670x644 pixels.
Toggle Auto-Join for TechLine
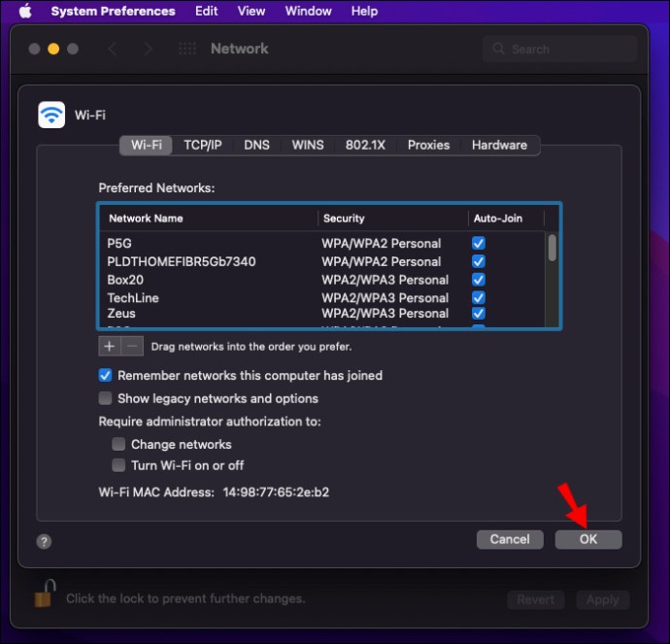(479, 297)
